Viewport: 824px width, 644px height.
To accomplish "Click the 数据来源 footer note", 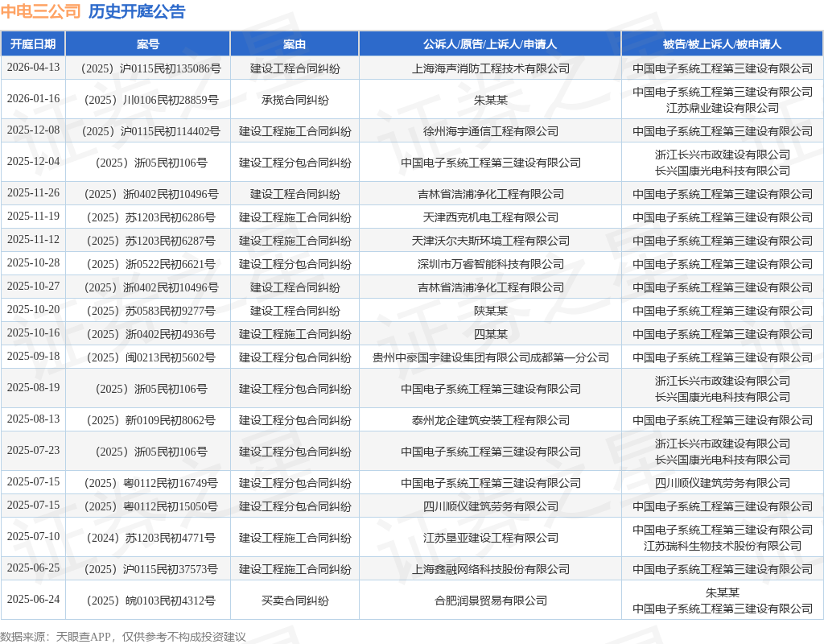I will tap(123, 637).
